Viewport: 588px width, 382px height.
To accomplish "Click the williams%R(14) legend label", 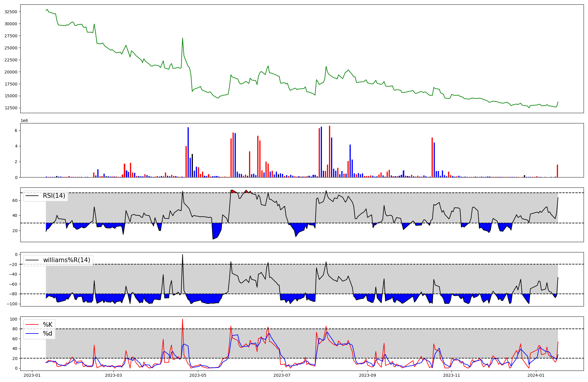I will pos(66,260).
